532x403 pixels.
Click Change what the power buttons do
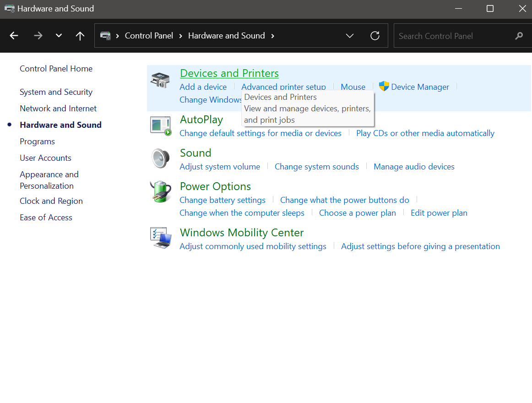click(x=344, y=200)
